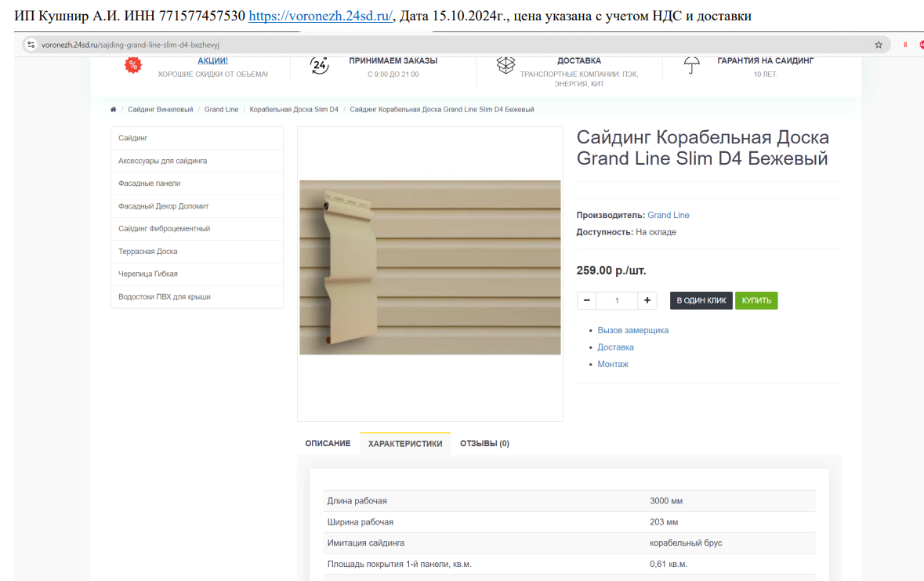Click the umbrella warranty icon

point(692,66)
